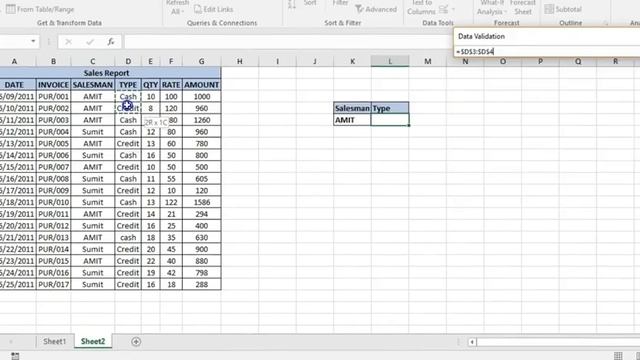Image resolution: width=640 pixels, height=360 pixels.
Task: Select empty Type cell under column L
Action: coord(390,120)
